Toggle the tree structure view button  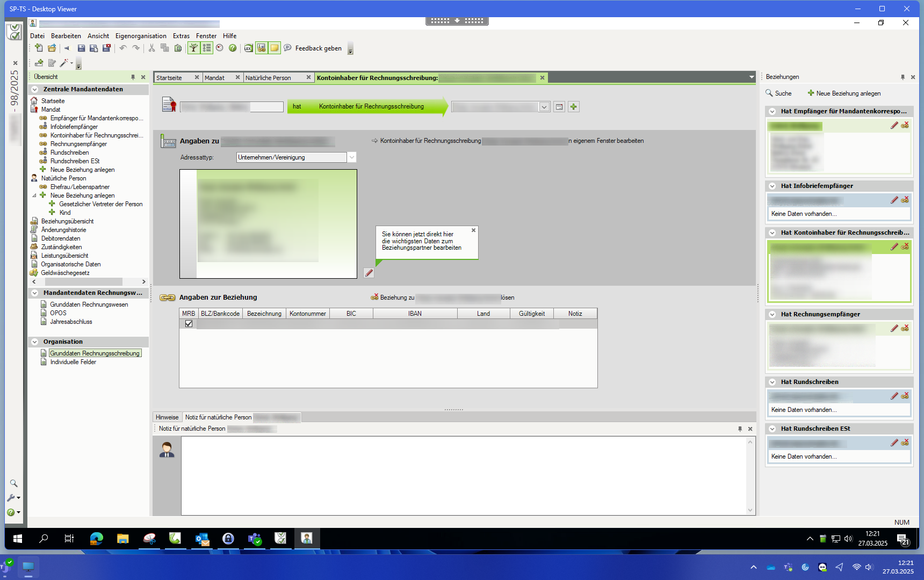click(193, 48)
